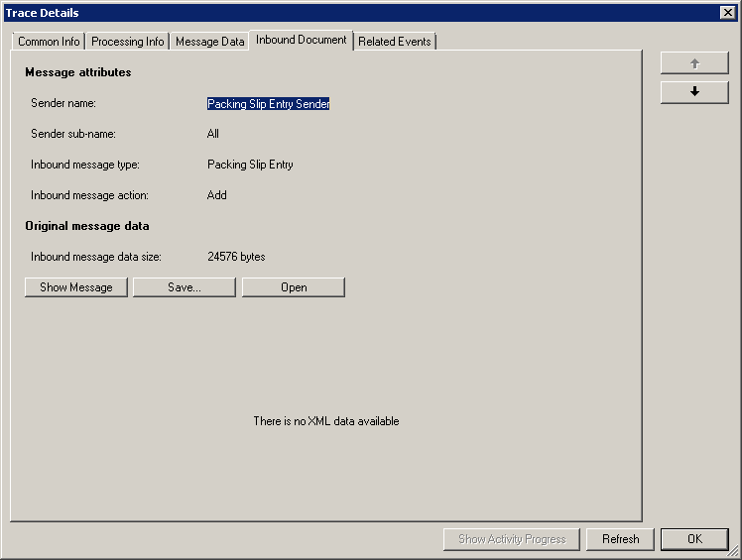
Task: Click the Inbound message action: label
Action: [x=89, y=195]
